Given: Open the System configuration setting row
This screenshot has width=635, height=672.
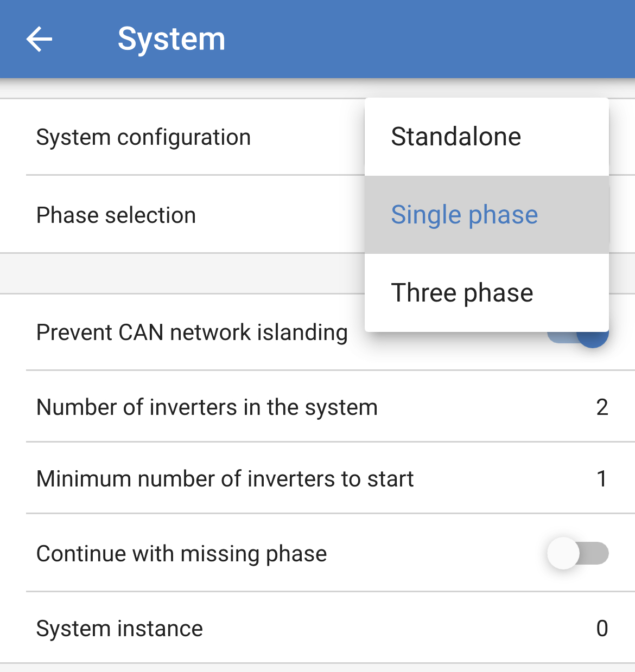Looking at the screenshot, I should click(143, 137).
